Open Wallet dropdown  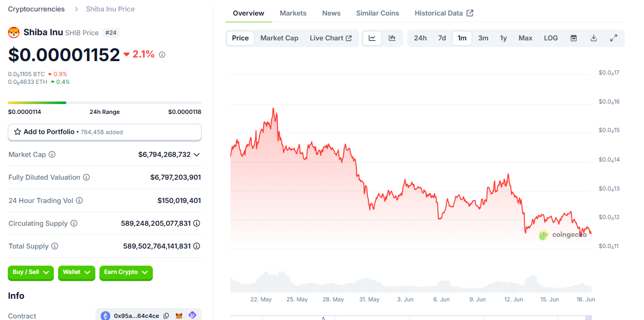(x=76, y=272)
